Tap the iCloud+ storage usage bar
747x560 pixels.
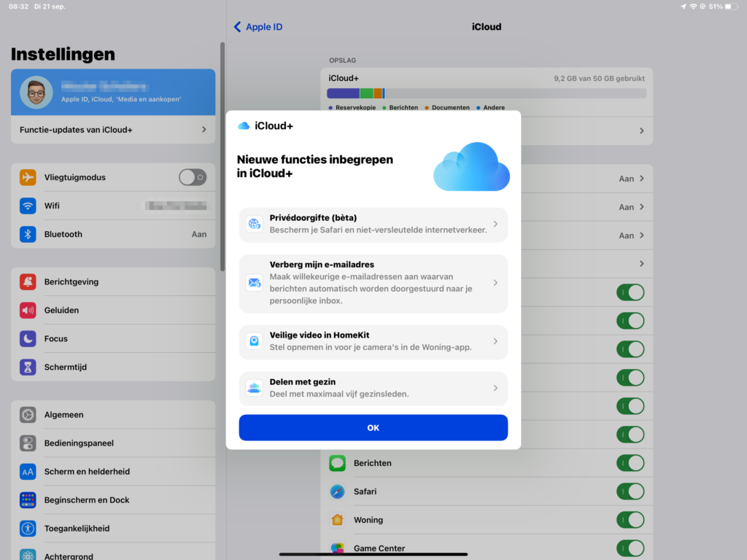487,93
